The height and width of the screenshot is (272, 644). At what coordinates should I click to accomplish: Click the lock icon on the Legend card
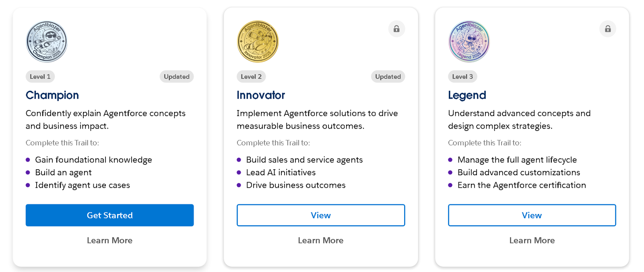608,29
